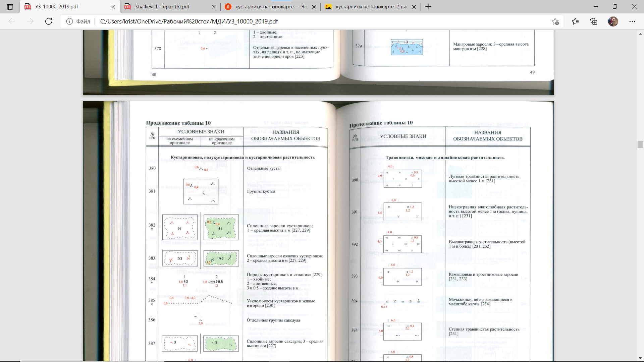
Task: Click the vertical scrollbar thumb
Action: click(x=640, y=144)
